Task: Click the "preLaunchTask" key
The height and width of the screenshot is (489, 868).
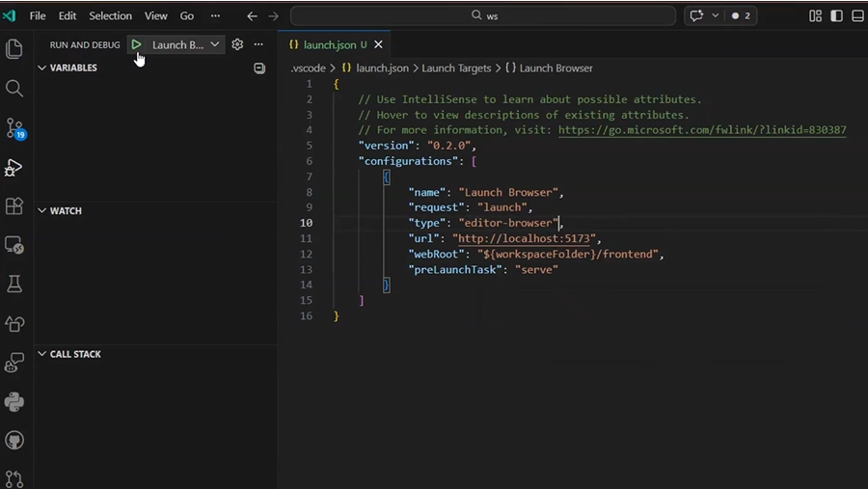Action: [455, 270]
